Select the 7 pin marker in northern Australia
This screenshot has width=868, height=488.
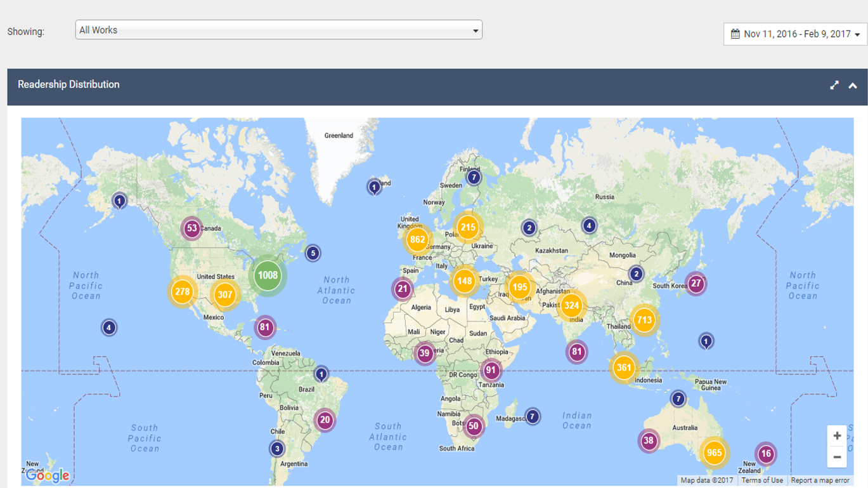[x=678, y=399]
